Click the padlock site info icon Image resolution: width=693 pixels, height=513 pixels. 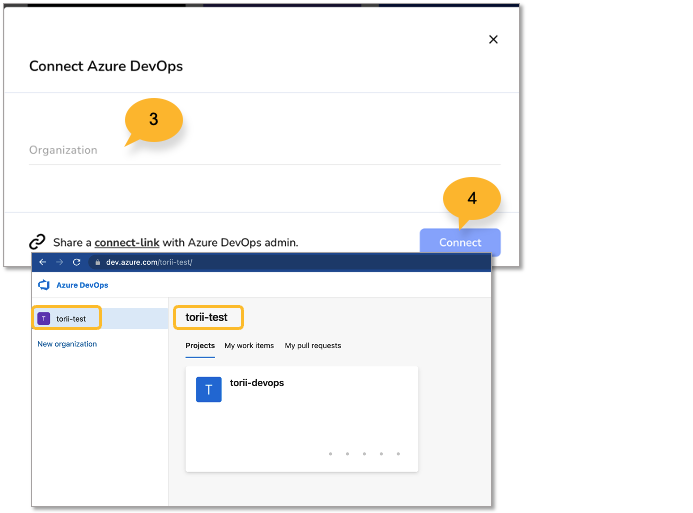pos(98,262)
